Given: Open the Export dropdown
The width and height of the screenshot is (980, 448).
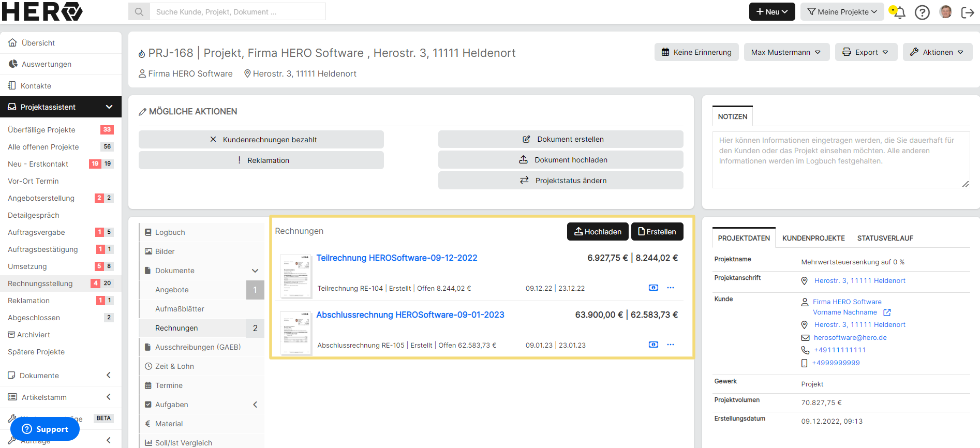Looking at the screenshot, I should tap(866, 52).
